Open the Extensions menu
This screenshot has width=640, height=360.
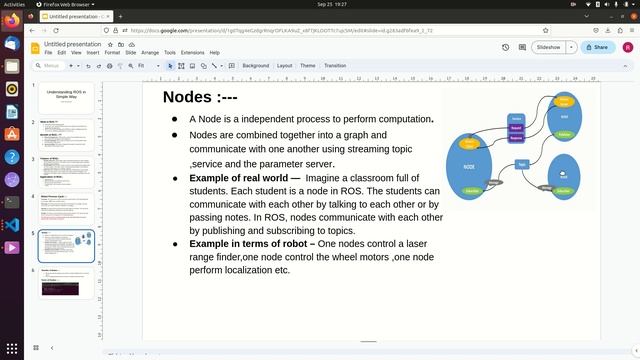point(192,53)
